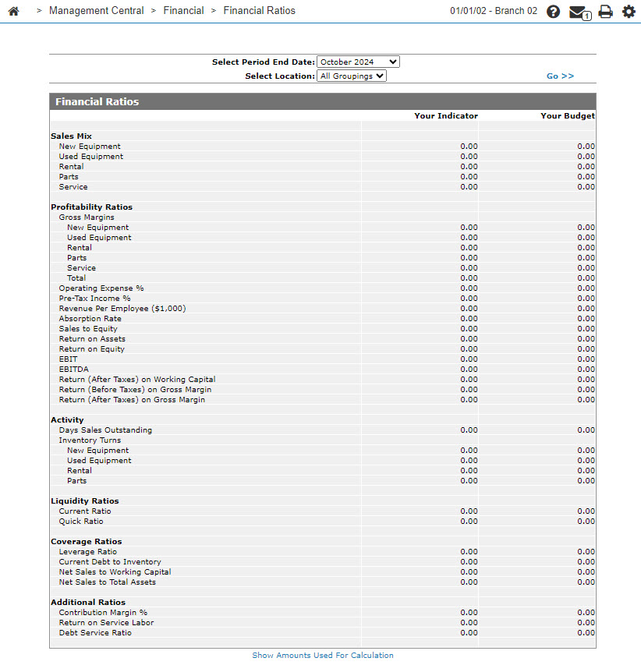Select the Debt Service Ratio label
Image resolution: width=641 pixels, height=672 pixels.
click(x=95, y=632)
